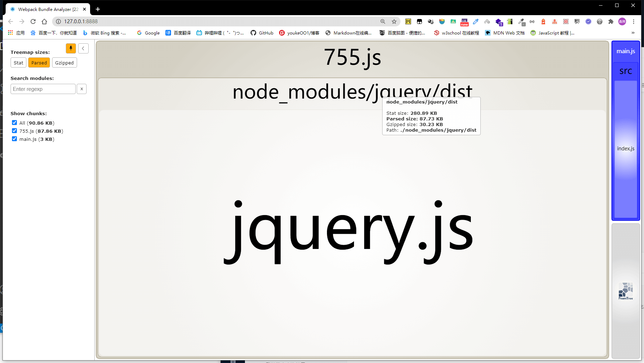Go forward in browser history
Viewport: 644px width, 363px height.
[22, 21]
